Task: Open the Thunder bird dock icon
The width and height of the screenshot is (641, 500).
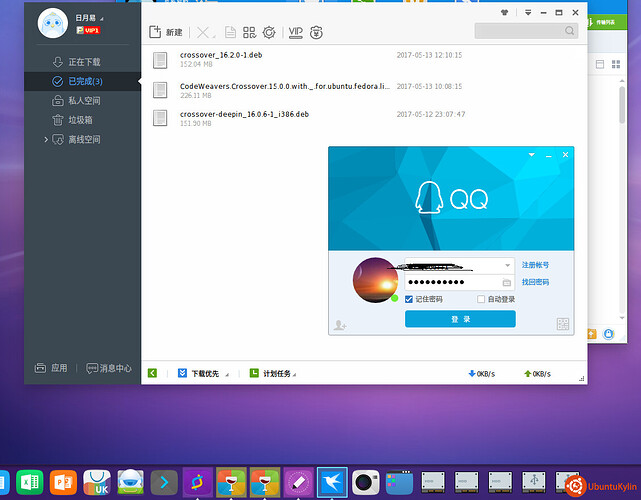Action: (332, 483)
